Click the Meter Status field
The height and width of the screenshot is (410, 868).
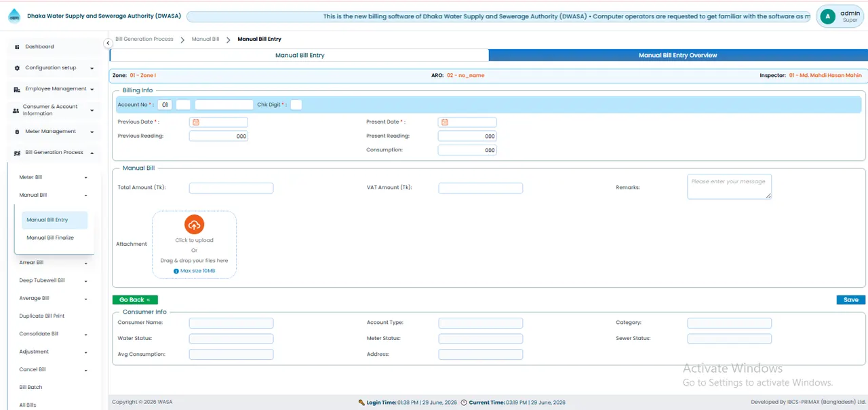(x=481, y=339)
